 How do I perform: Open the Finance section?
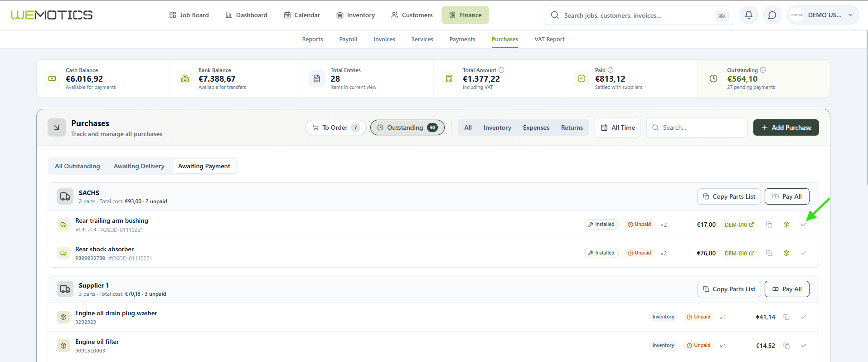(466, 15)
